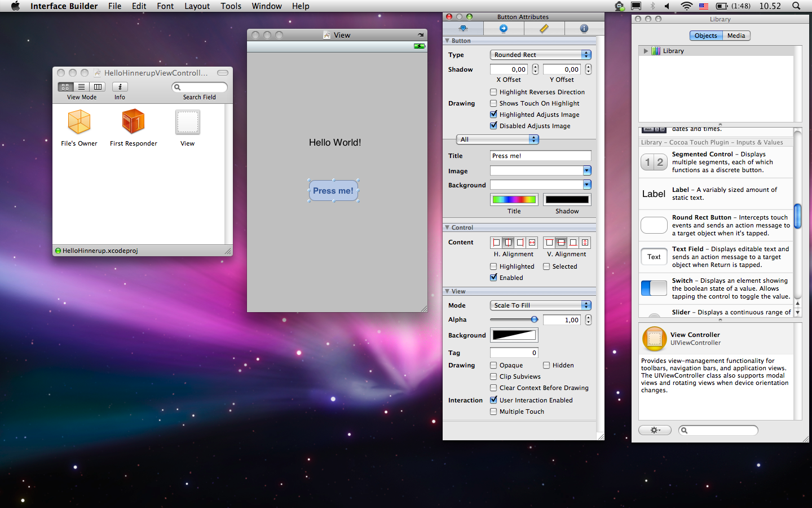Uncheck Disabled Adjusts Image
This screenshot has height=508, width=812.
(x=493, y=126)
